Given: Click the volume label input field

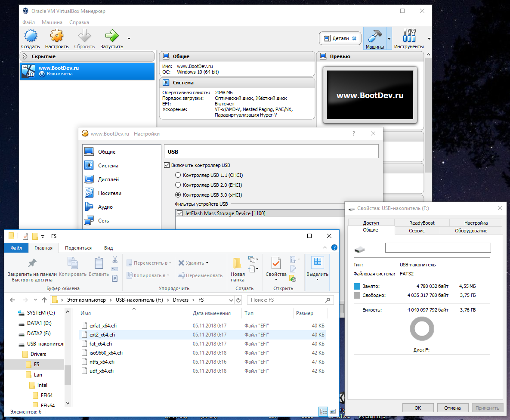Looking at the screenshot, I should [x=438, y=247].
